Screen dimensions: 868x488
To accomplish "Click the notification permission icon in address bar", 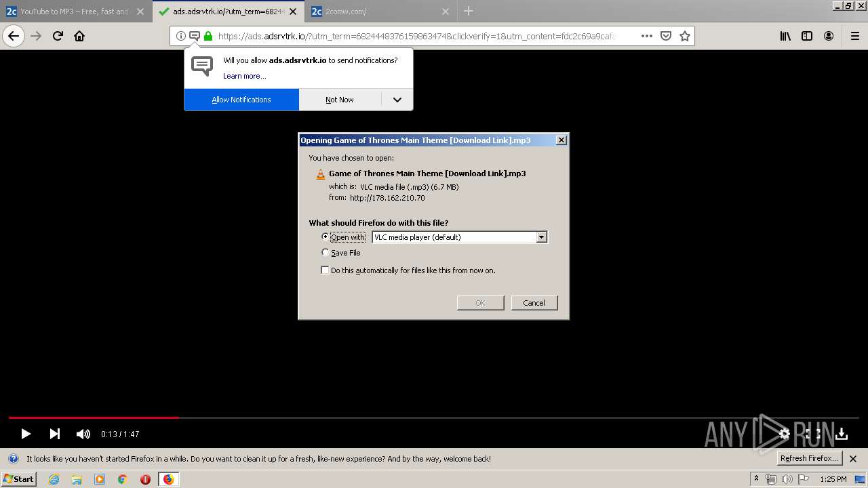I will [x=195, y=36].
